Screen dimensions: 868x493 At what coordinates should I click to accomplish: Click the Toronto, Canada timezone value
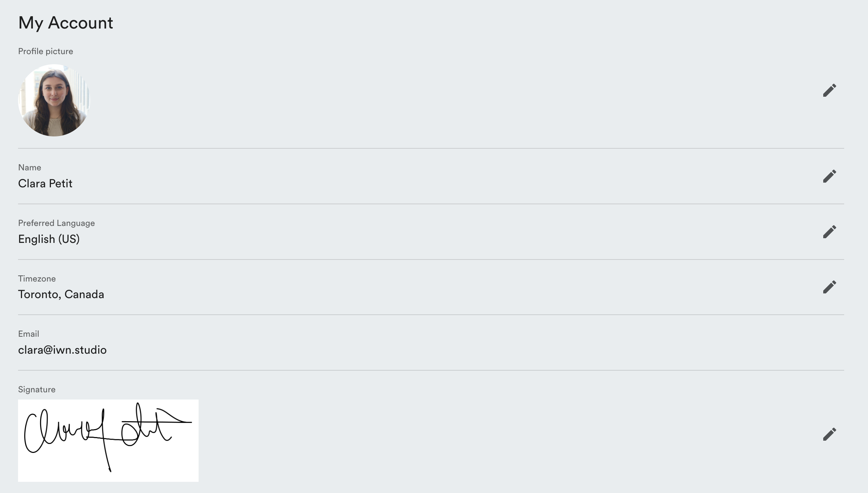click(61, 295)
